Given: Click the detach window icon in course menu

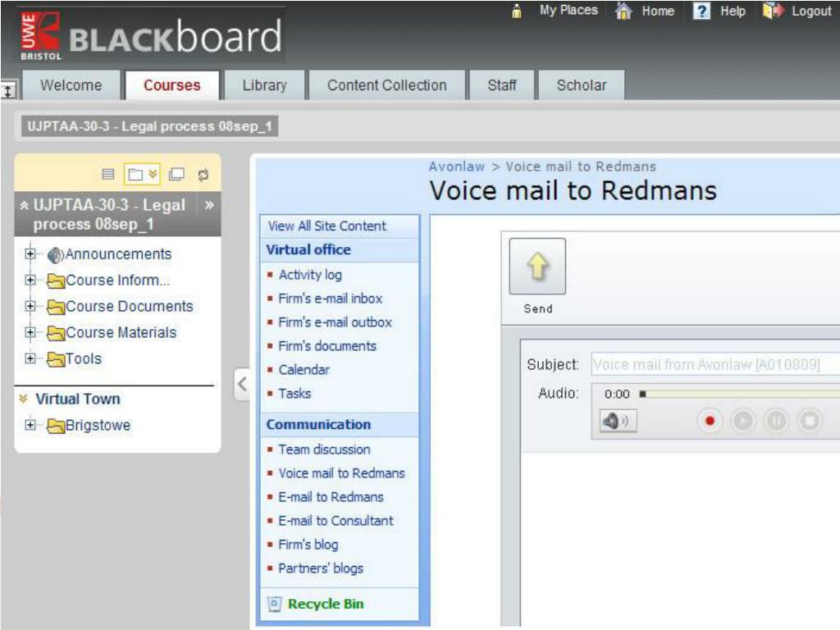Looking at the screenshot, I should [176, 174].
